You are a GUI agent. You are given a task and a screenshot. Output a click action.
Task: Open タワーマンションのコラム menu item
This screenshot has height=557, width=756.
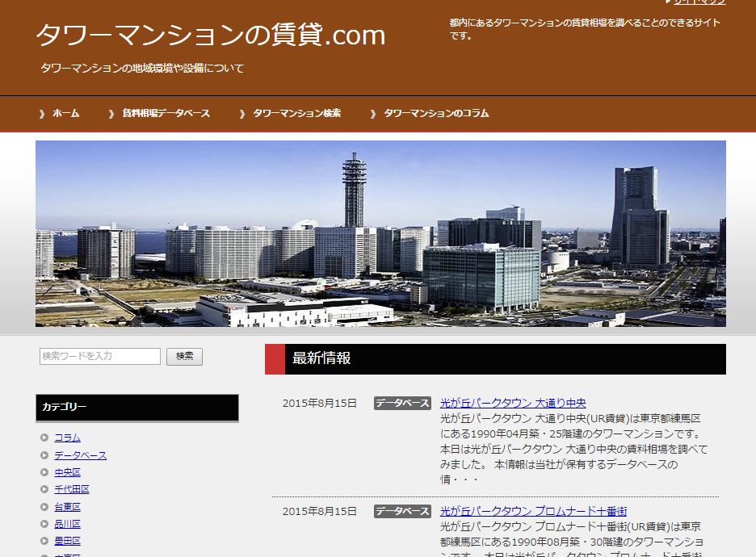tap(436, 114)
